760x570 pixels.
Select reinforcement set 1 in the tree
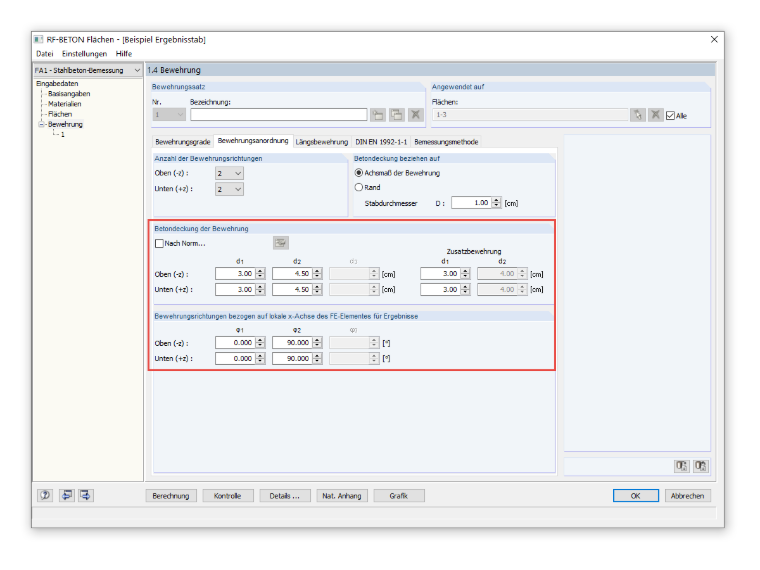click(x=63, y=134)
